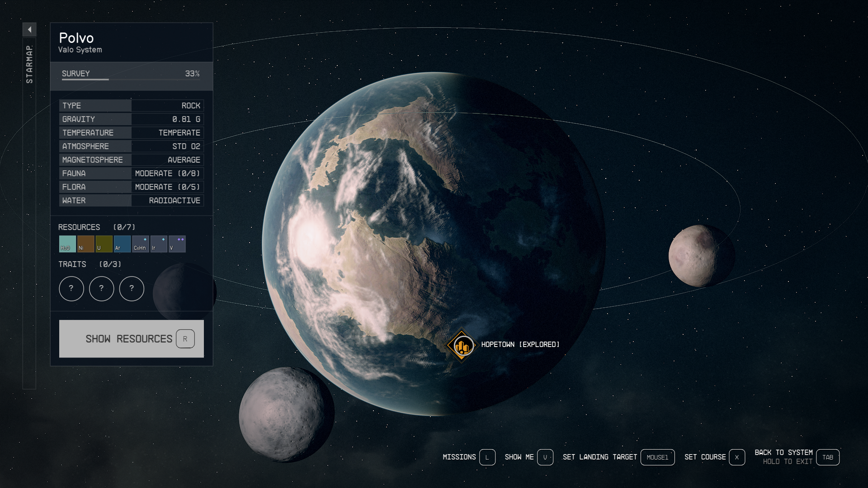Click the first unknown trait circle
This screenshot has height=488, width=868.
click(71, 288)
